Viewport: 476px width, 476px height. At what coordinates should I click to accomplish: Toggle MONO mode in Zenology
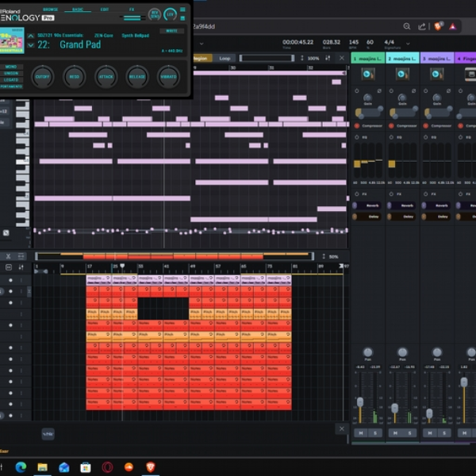(11, 67)
